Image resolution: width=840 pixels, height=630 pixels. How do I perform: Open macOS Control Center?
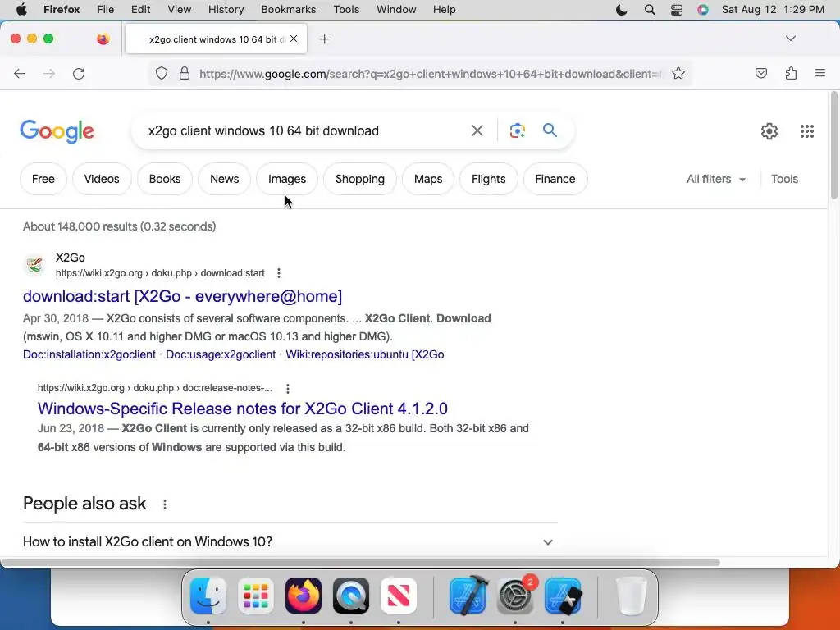(677, 10)
